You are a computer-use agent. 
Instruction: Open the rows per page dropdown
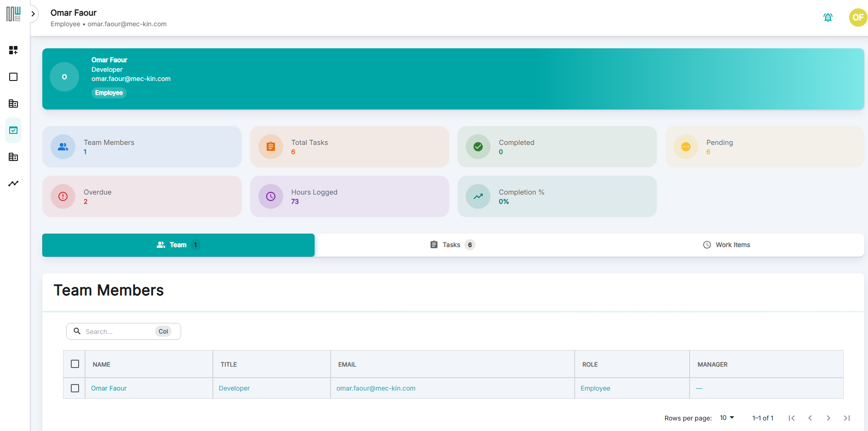pyautogui.click(x=727, y=418)
